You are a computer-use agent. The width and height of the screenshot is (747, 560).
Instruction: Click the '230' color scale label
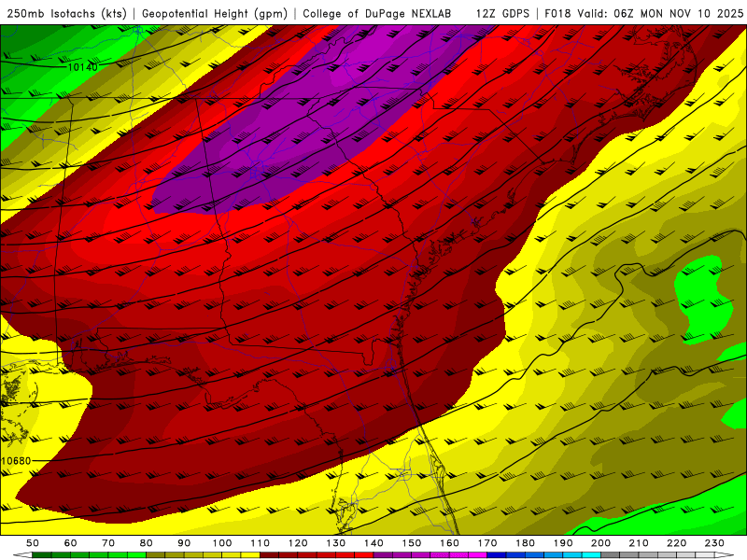(x=714, y=543)
